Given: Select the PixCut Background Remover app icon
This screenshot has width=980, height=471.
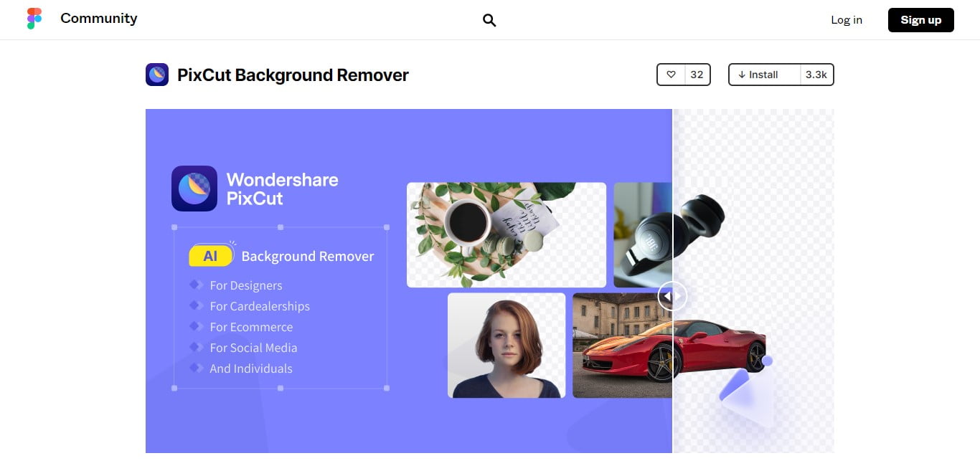Looking at the screenshot, I should (x=157, y=75).
